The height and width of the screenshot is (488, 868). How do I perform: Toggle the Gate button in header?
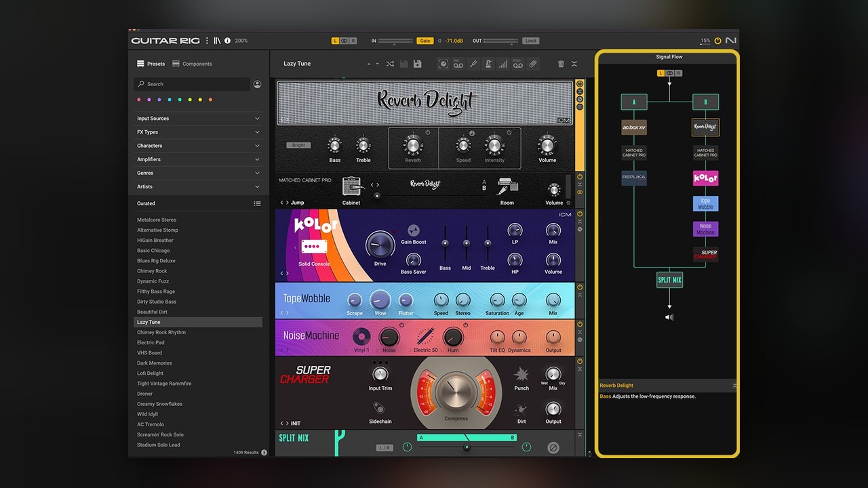425,41
